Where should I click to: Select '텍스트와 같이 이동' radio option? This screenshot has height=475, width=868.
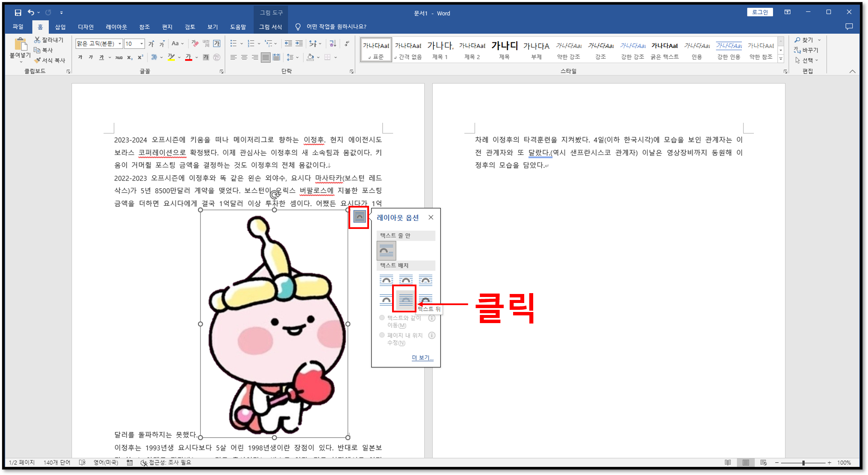[382, 318]
